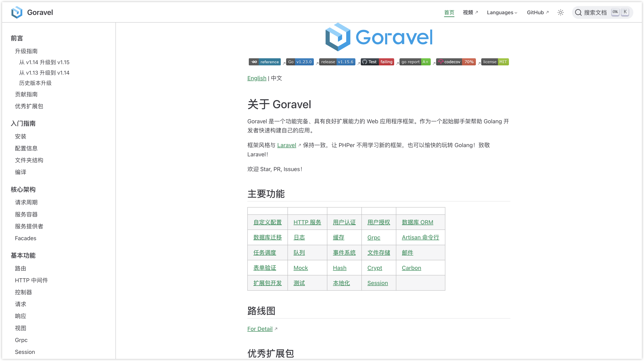Click the release v1.15.6 badge
644x361 pixels.
[x=337, y=62]
